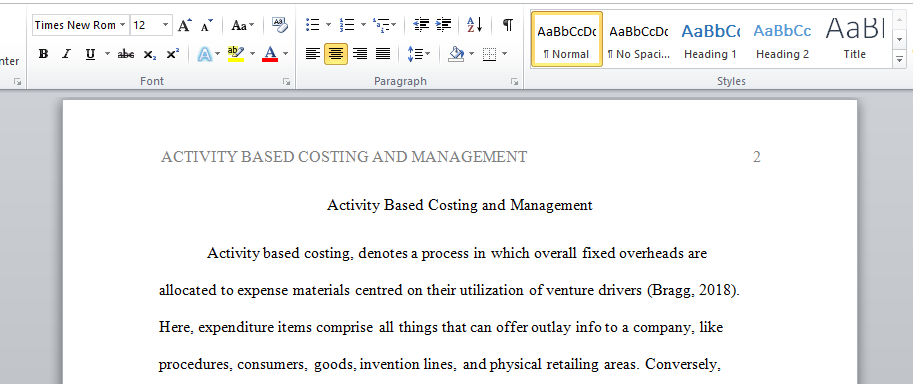Click the Shrink Font icon

pos(206,26)
